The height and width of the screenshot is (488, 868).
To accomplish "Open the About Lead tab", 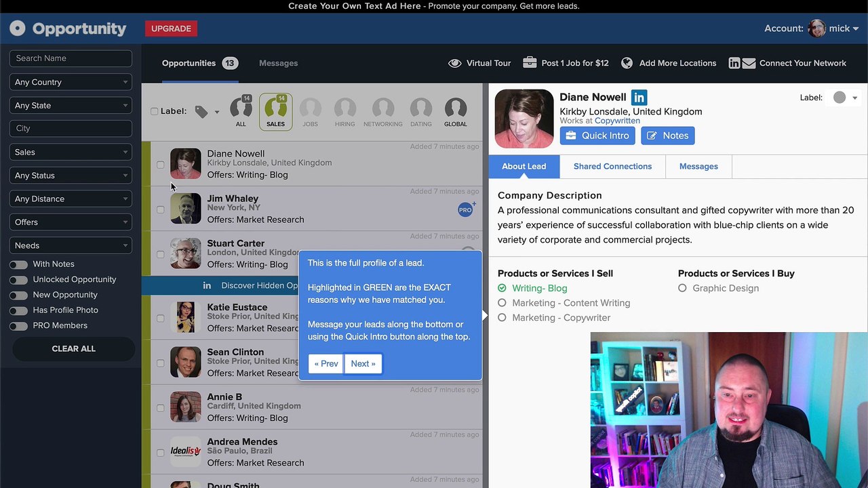I will coord(524,167).
